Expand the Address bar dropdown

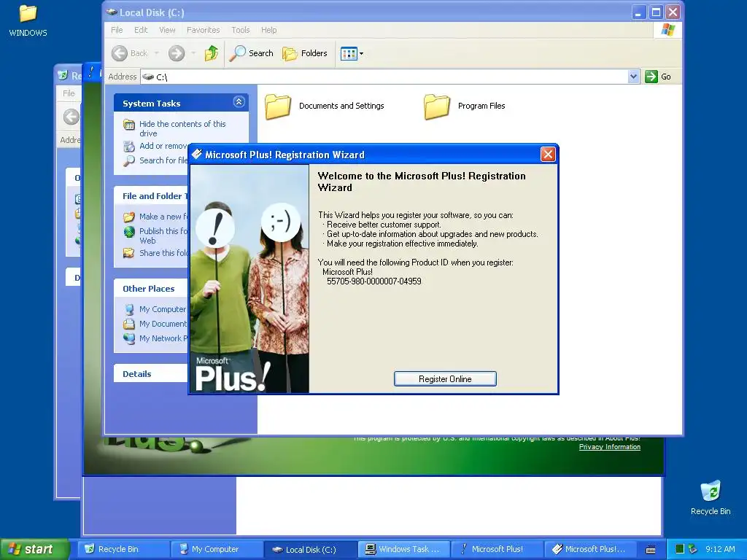coord(633,77)
